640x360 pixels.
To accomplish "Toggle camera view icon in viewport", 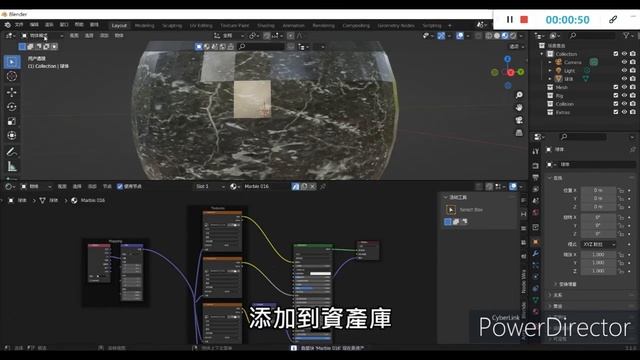I will click(x=519, y=120).
